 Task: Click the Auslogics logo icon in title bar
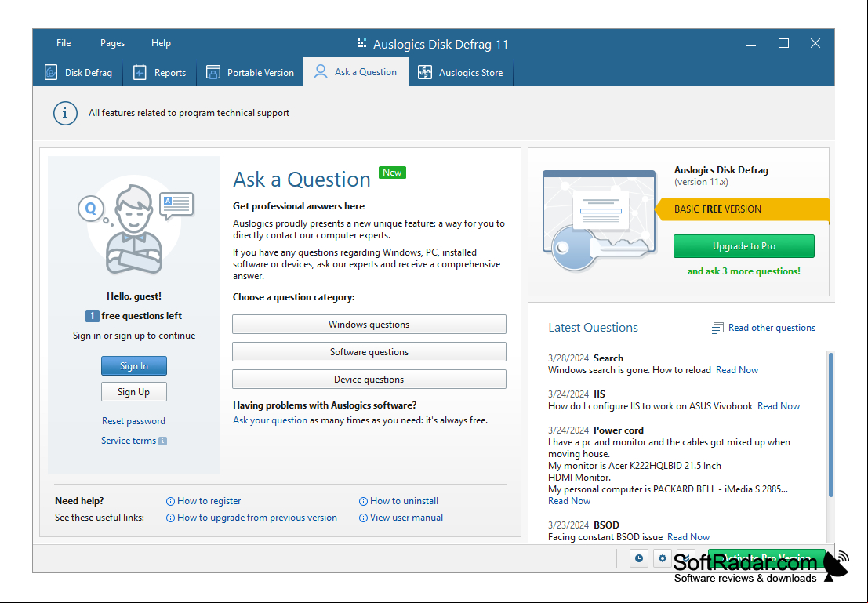[362, 43]
